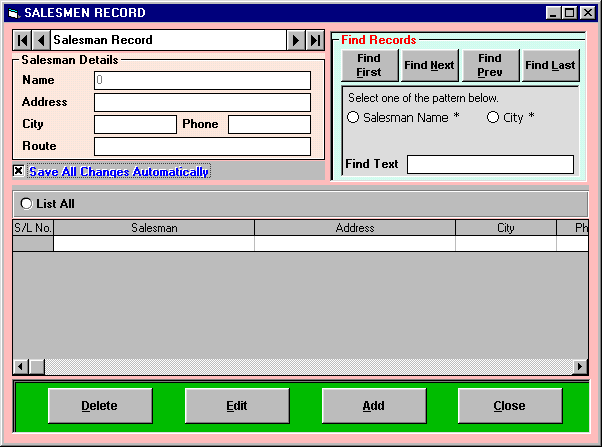Viewport: 602px width, 447px height.
Task: Focus the Name input field
Action: pos(202,80)
